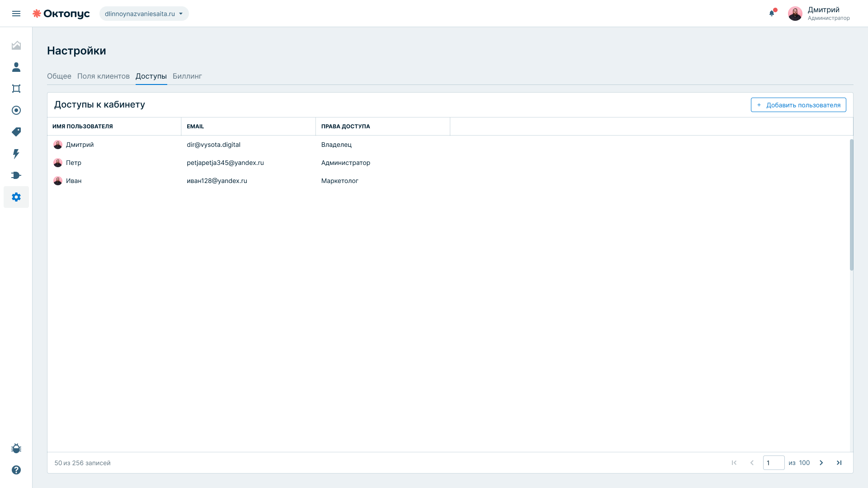This screenshot has height=488, width=868.
Task: Click Добавить пользователя button
Action: (798, 105)
